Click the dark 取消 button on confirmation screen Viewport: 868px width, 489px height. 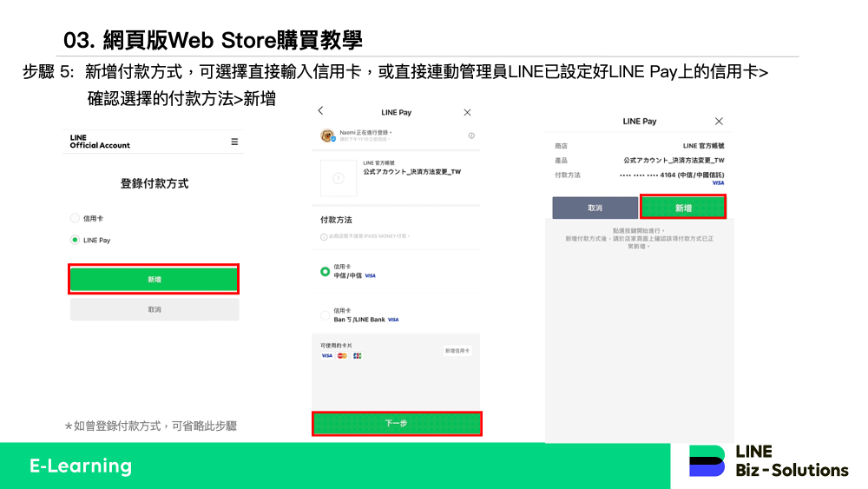(595, 208)
